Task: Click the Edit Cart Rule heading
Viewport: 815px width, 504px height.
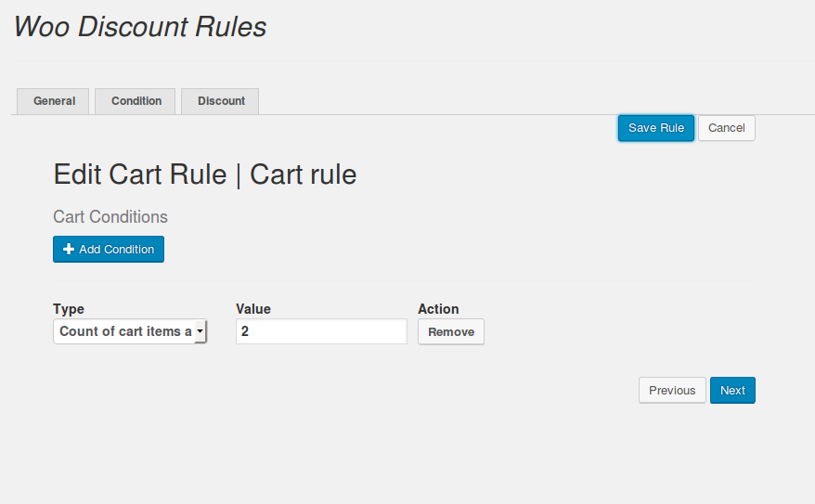Action: [x=205, y=174]
